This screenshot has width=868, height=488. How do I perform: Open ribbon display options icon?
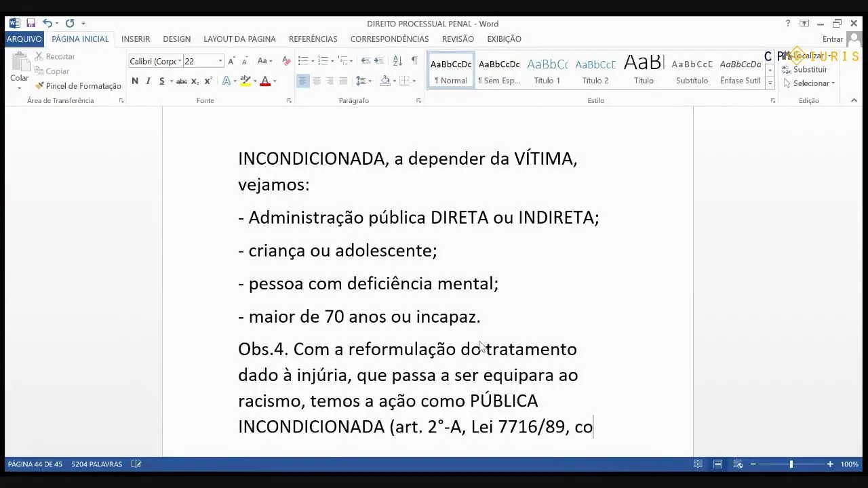(x=804, y=23)
